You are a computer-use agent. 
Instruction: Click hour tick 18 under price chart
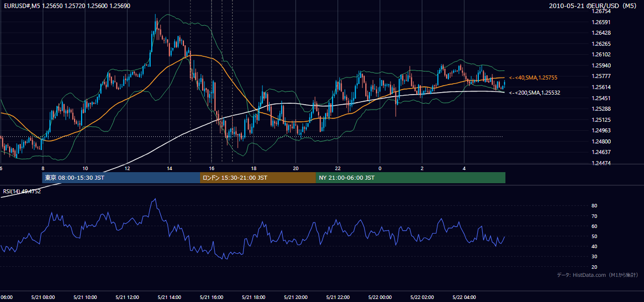tap(254, 169)
